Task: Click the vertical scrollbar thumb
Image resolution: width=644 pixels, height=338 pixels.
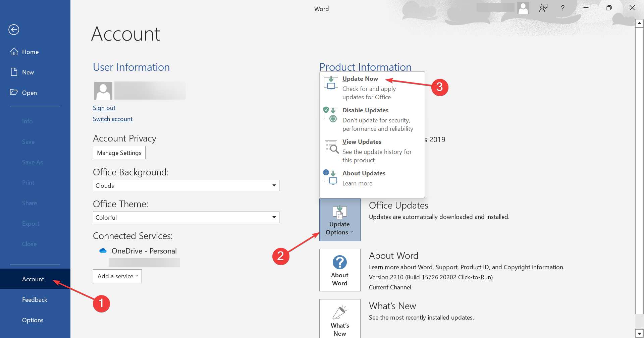Action: [x=639, y=170]
